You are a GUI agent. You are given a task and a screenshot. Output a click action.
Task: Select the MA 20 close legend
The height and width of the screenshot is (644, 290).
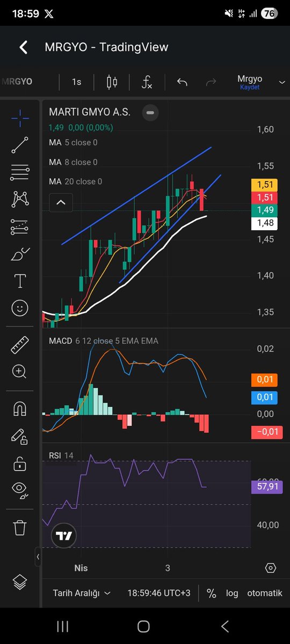[75, 181]
